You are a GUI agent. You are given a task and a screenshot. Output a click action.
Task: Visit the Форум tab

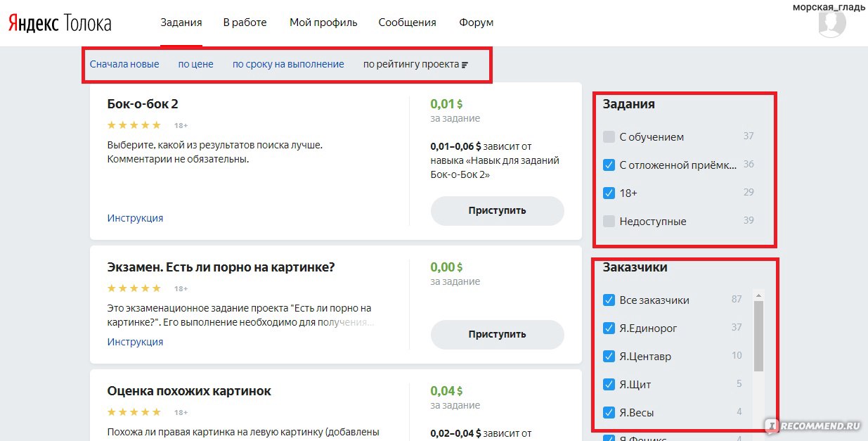click(x=477, y=23)
